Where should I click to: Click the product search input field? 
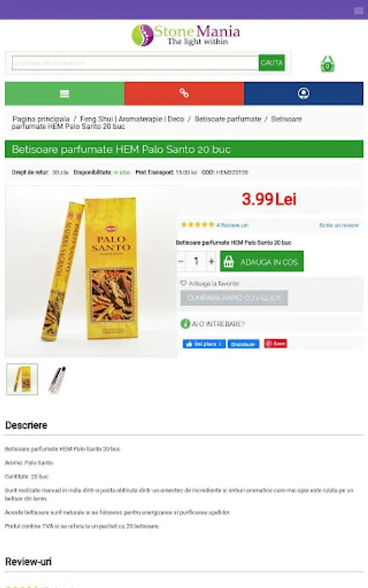point(135,63)
